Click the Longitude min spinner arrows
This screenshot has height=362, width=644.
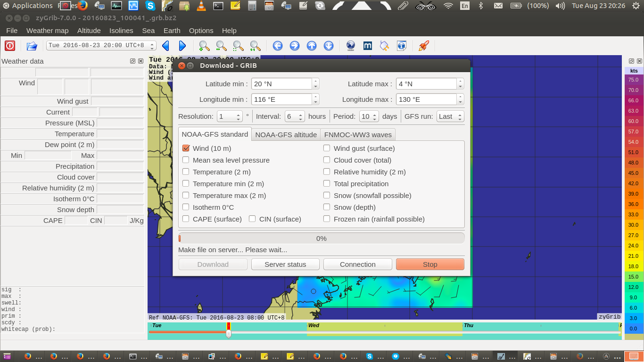315,99
